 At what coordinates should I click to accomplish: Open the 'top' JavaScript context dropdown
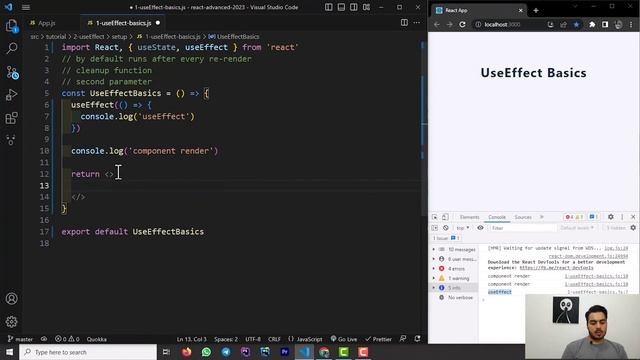click(x=462, y=228)
